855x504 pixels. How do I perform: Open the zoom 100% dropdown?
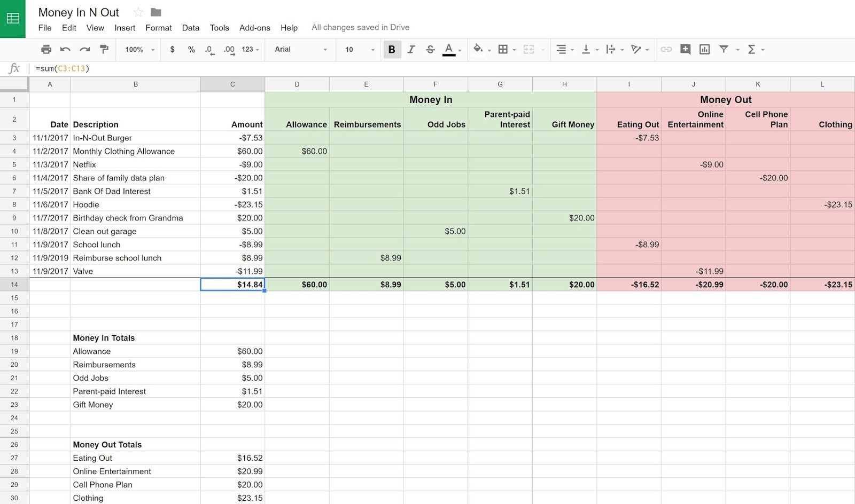point(139,49)
